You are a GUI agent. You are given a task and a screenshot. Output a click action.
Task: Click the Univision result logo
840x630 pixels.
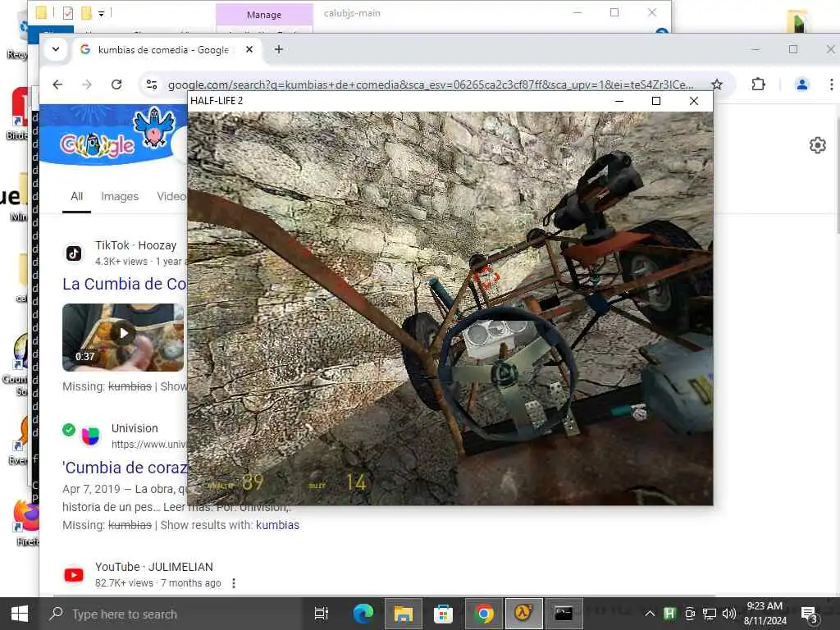click(x=90, y=436)
